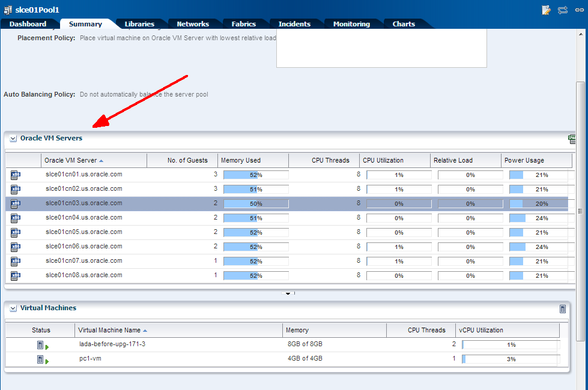Image resolution: width=588 pixels, height=390 pixels.
Task: Collapse the Oracle VM Servers section
Action: (13, 139)
